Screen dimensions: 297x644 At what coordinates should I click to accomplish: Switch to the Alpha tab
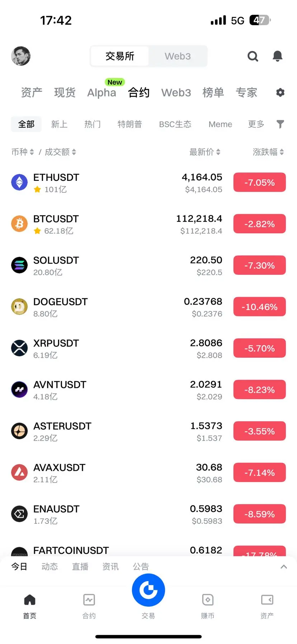coord(102,93)
